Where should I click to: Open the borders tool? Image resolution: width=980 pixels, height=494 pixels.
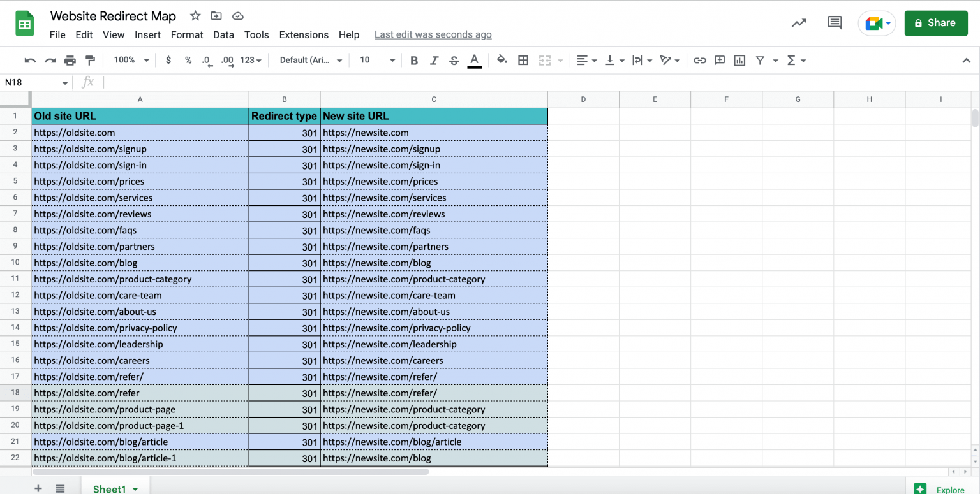pos(523,61)
